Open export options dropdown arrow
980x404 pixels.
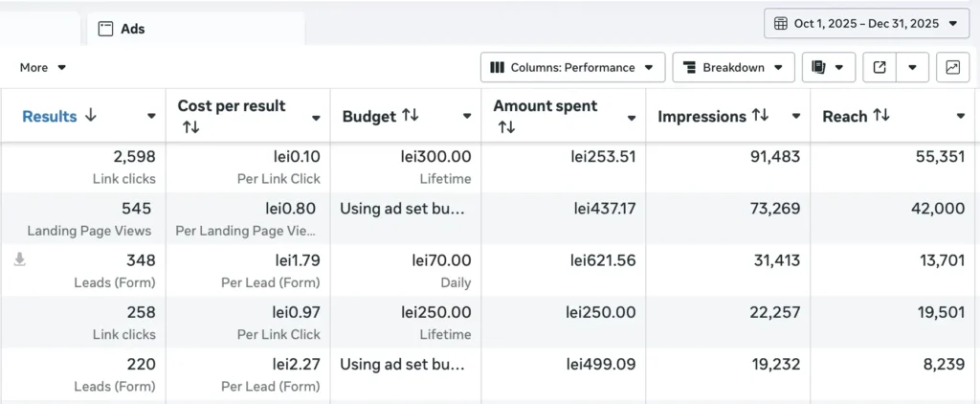tap(912, 68)
